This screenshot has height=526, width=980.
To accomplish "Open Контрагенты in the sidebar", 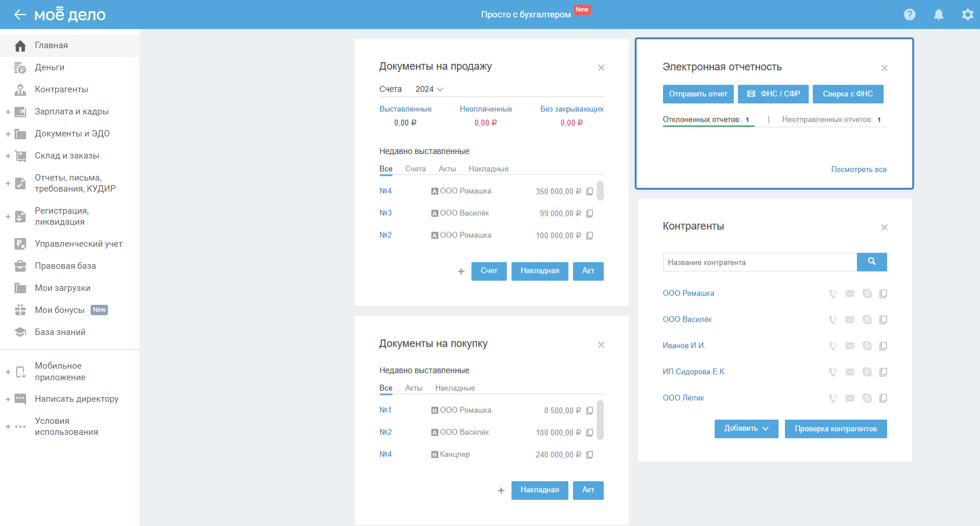I will point(70,89).
